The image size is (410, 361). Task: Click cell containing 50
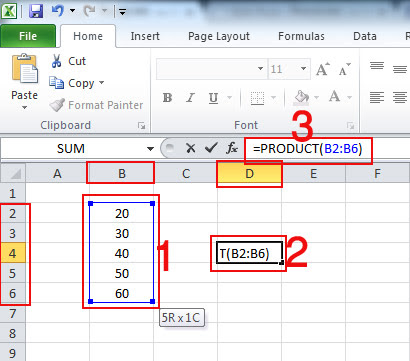coord(122,273)
